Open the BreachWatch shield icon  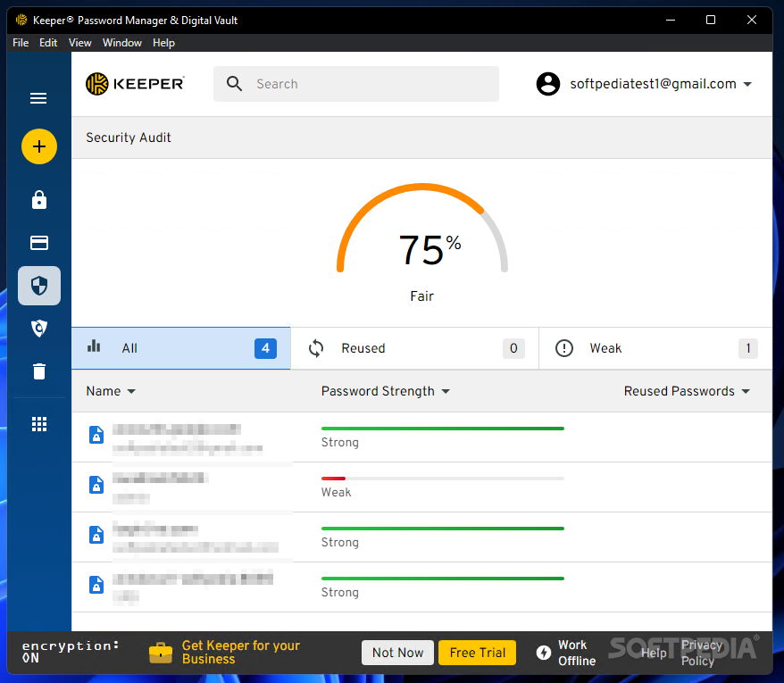[x=39, y=328]
